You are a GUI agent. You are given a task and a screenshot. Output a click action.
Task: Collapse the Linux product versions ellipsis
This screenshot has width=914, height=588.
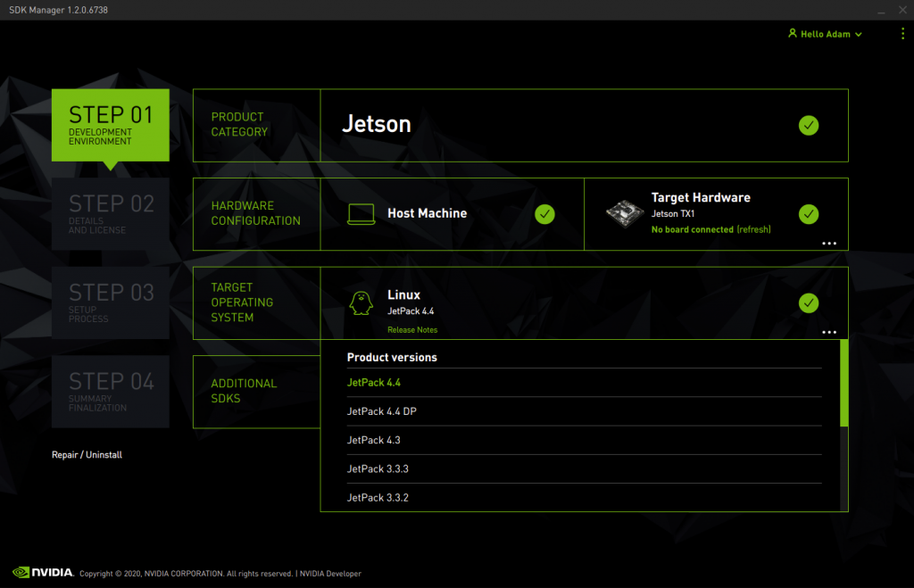tap(828, 332)
